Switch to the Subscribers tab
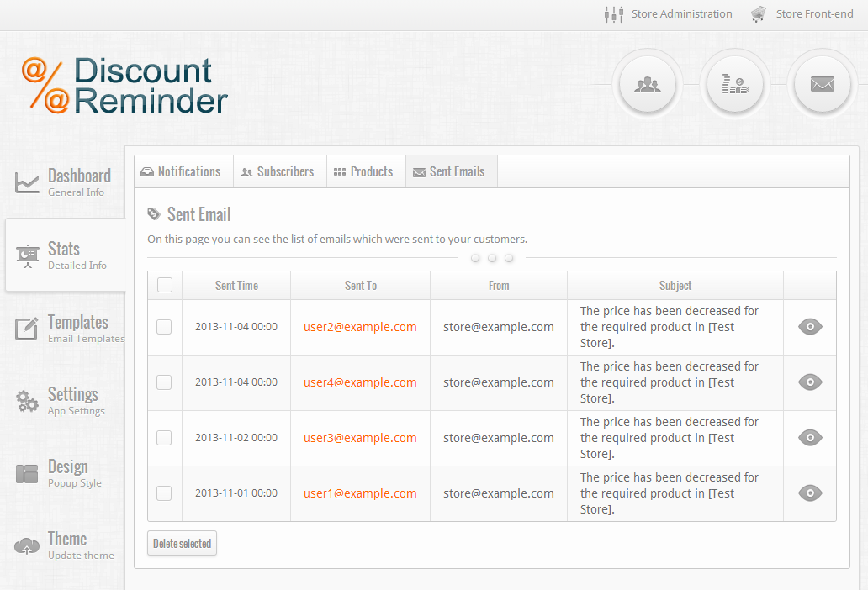 tap(278, 171)
